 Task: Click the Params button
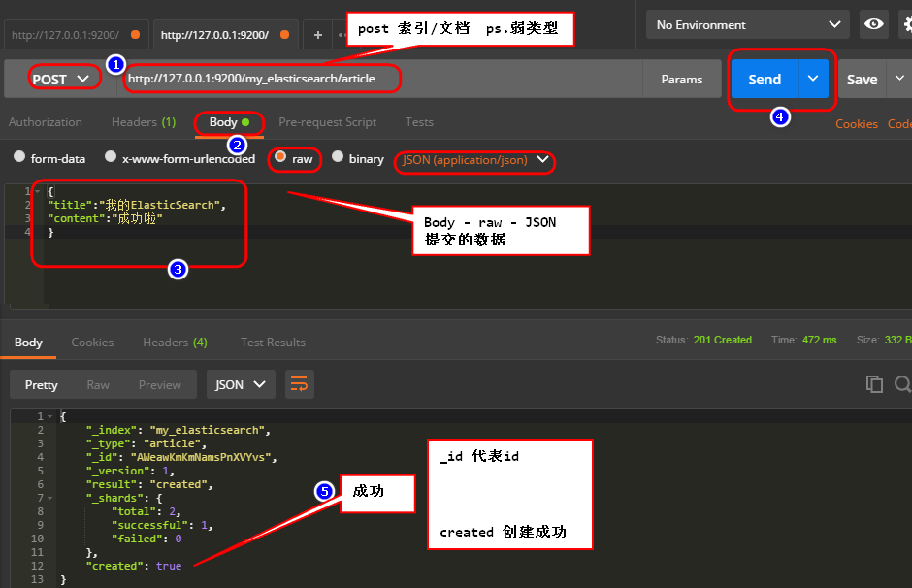(682, 79)
